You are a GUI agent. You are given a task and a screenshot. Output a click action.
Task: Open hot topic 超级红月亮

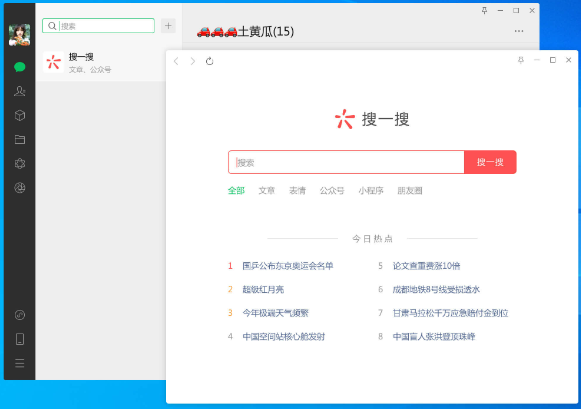(263, 289)
